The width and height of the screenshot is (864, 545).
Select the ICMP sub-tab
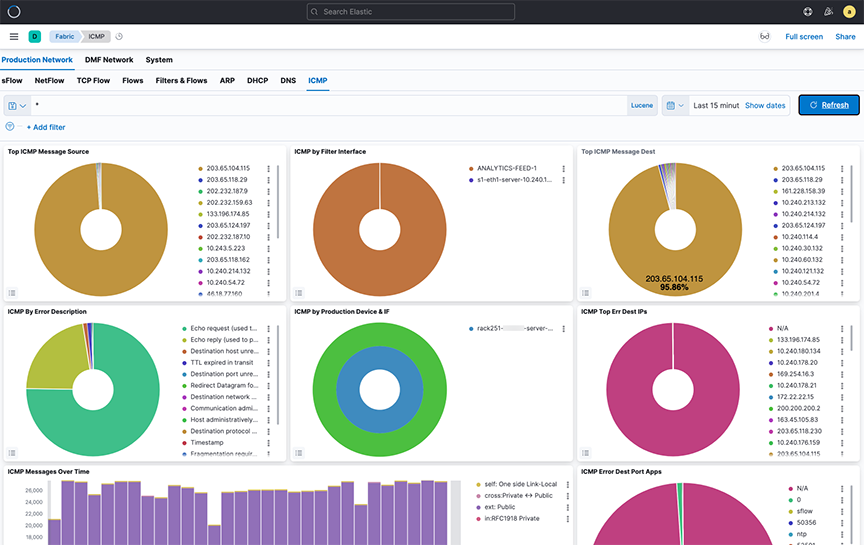(x=318, y=80)
